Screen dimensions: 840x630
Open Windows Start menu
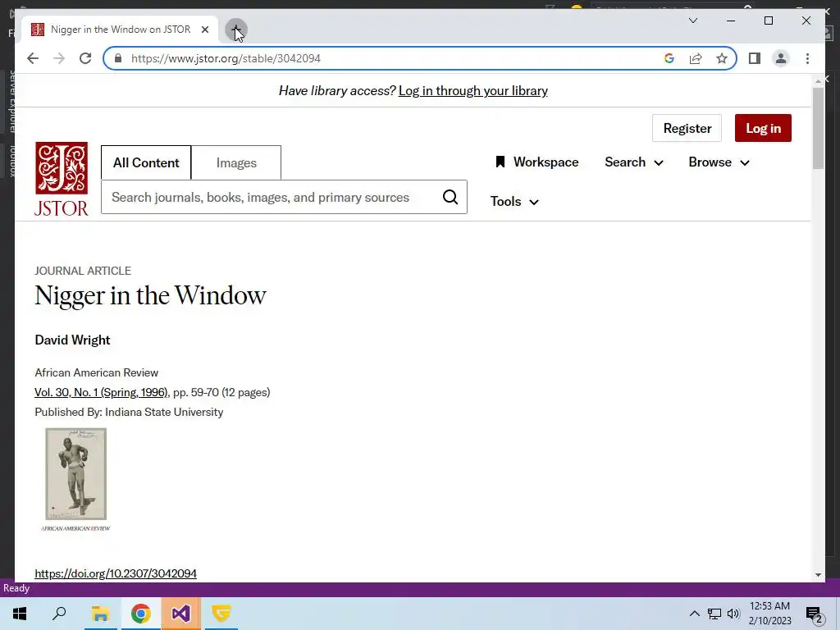[x=20, y=614]
